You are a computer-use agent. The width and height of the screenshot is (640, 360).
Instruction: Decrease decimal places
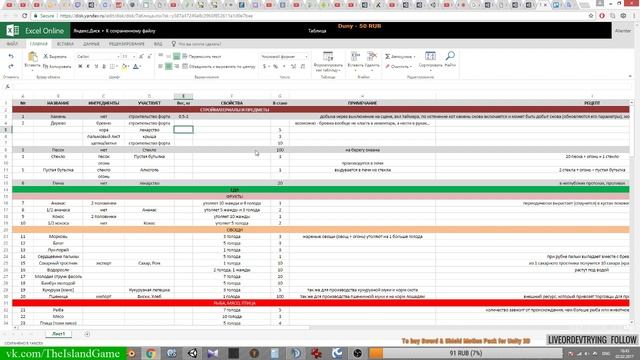pos(302,66)
